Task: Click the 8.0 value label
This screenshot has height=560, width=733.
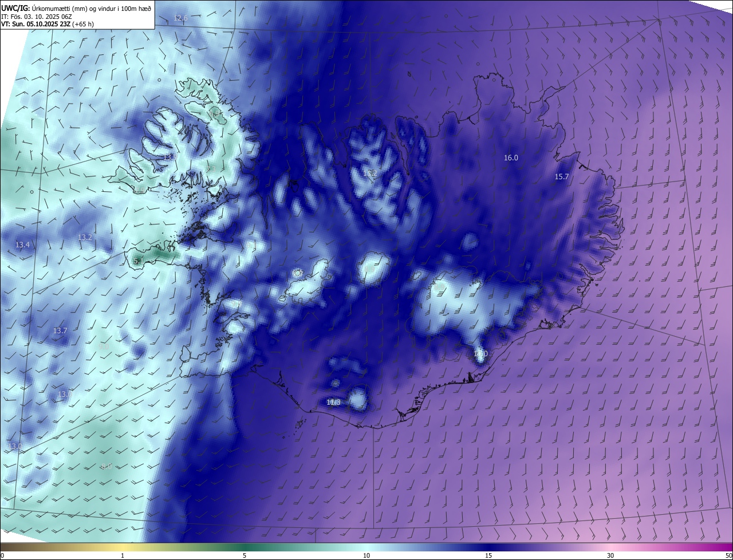Action: [107, 466]
